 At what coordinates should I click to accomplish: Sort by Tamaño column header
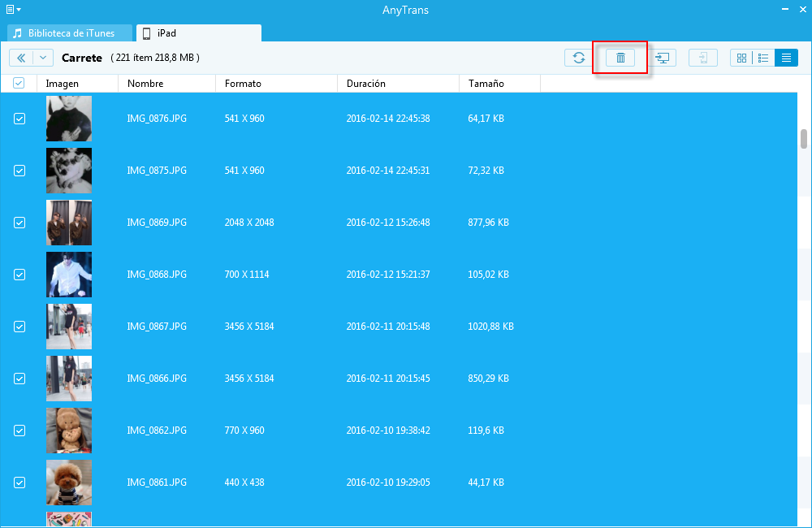coord(499,84)
